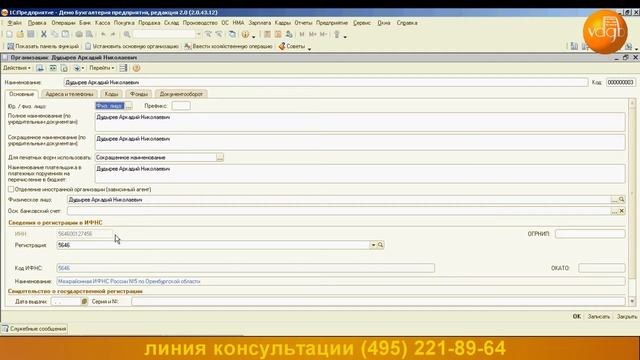The image size is (640, 360).
Task: Click Показать панель функций
Action: pyautogui.click(x=43, y=47)
